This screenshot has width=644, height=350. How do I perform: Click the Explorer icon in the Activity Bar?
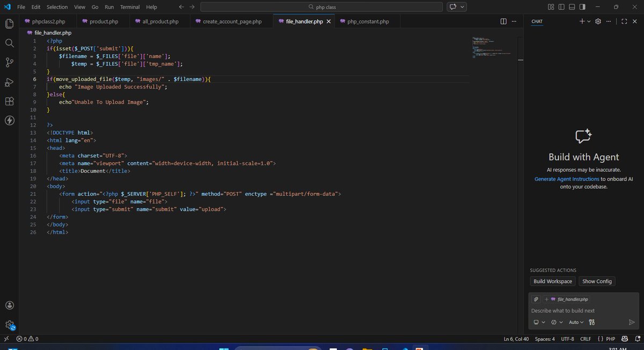9,24
